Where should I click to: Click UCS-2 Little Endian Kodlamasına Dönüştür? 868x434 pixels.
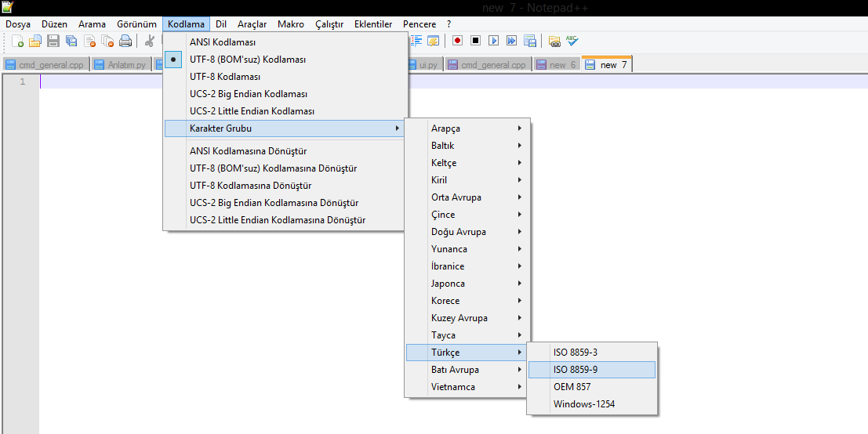tap(286, 219)
